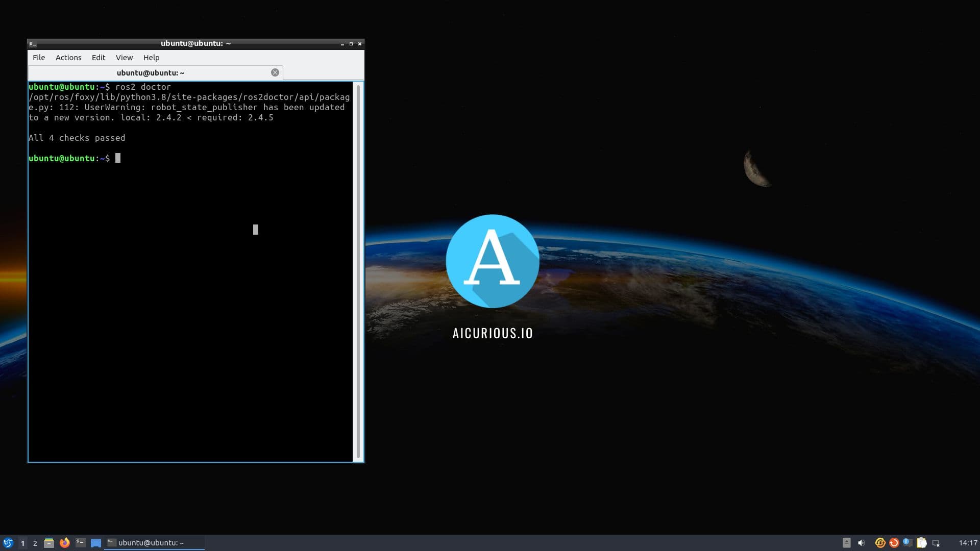
Task: Open the volume control in tray
Action: 862,543
